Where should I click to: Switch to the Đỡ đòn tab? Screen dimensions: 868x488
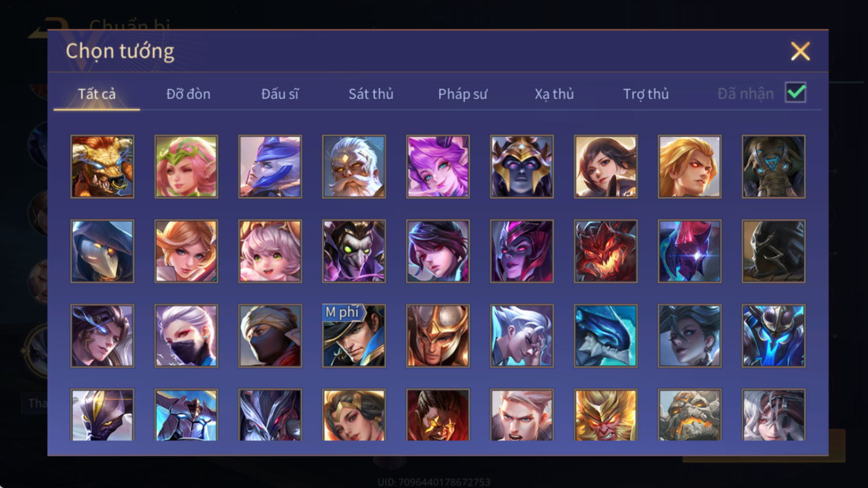(188, 94)
